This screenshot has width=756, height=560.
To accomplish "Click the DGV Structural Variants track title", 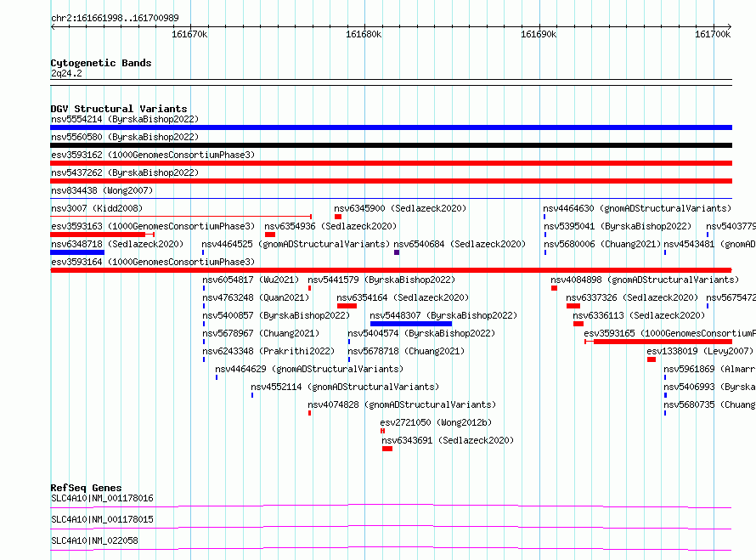I will point(119,109).
